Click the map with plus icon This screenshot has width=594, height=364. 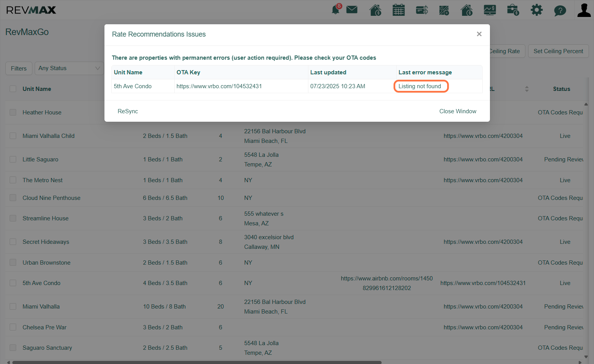pos(444,10)
